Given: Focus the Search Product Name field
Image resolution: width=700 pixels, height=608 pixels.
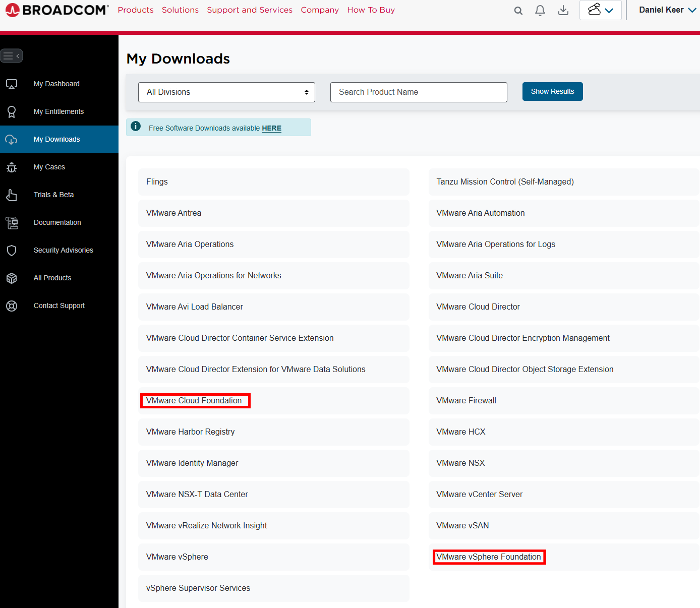Looking at the screenshot, I should click(x=419, y=92).
